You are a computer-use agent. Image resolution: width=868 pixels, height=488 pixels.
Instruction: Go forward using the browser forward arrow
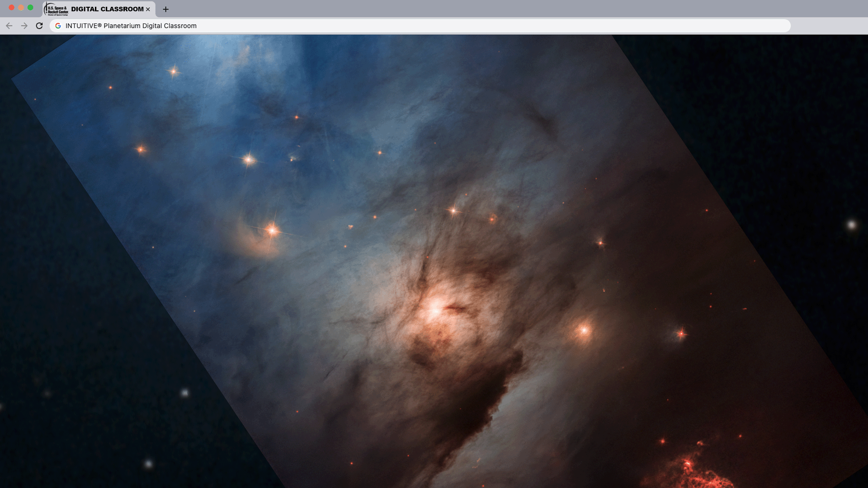click(x=24, y=26)
